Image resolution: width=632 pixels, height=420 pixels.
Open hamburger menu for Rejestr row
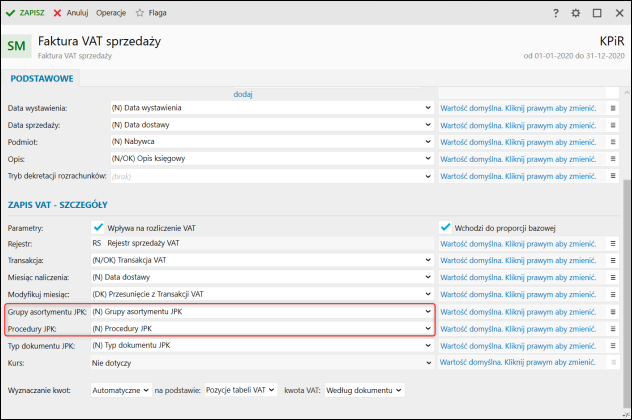(614, 243)
